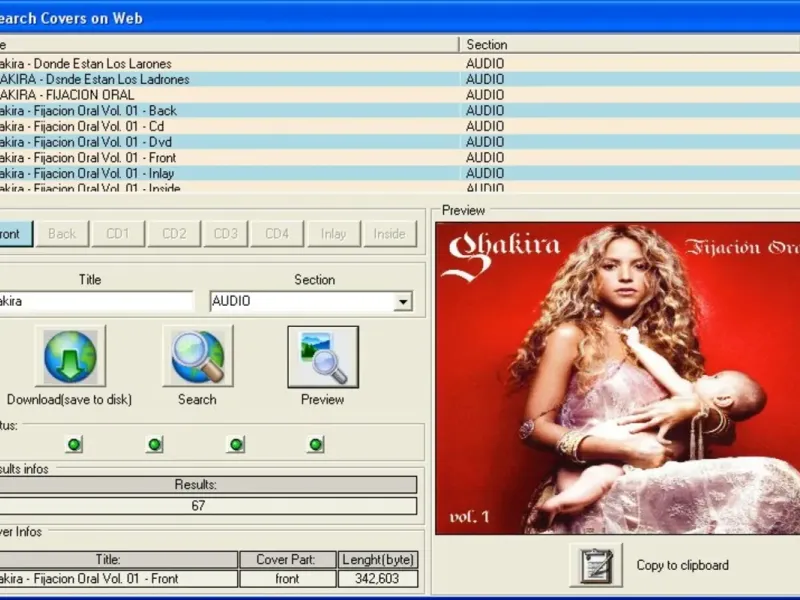Click AUDIO cell in Donde Estan Los Larones row
800x600 pixels.
tap(485, 64)
